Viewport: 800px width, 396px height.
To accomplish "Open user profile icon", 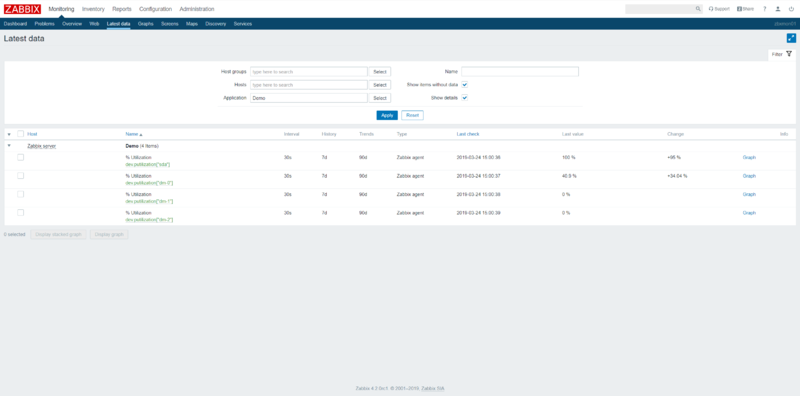I will pyautogui.click(x=778, y=9).
